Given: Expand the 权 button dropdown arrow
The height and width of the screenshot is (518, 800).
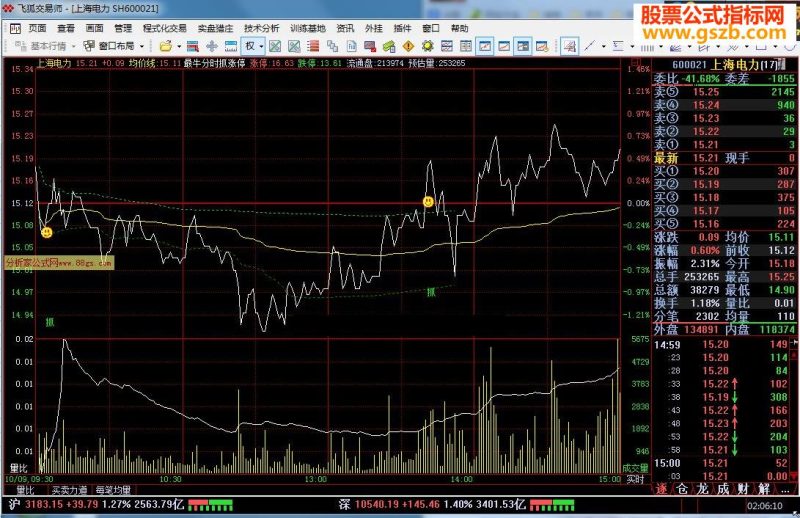Looking at the screenshot, I should tap(261, 47).
